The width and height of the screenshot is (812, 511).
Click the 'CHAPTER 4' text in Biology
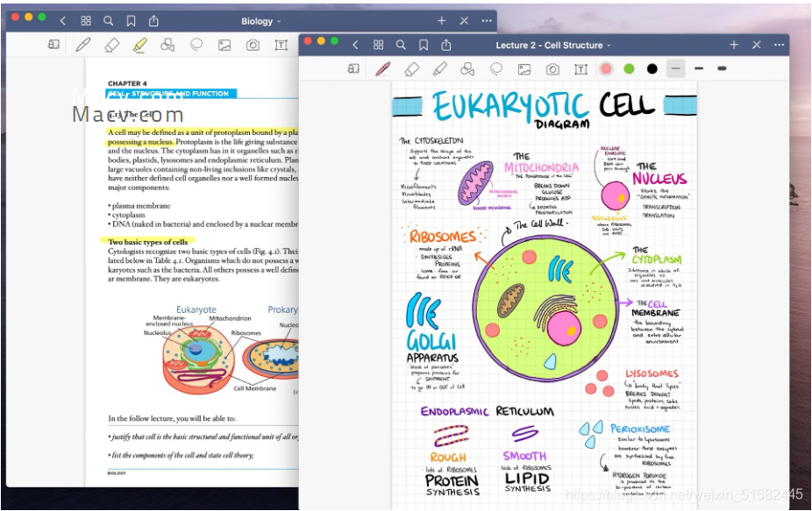pos(127,83)
